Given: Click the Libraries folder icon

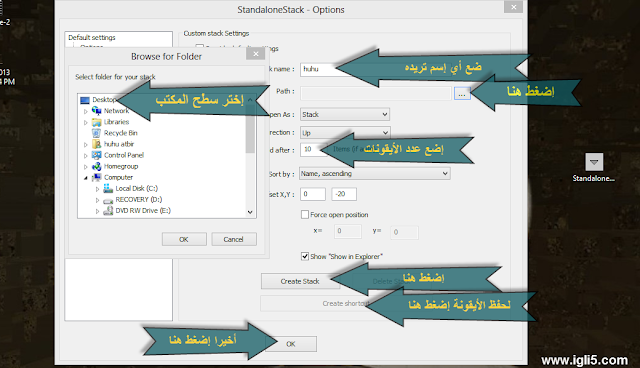Looking at the screenshot, I should click(97, 122).
